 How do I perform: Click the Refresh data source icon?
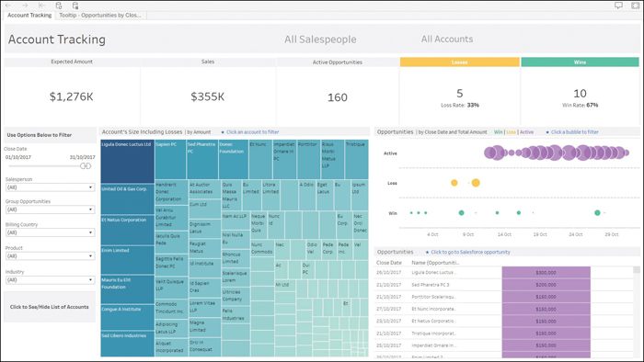(x=58, y=6)
